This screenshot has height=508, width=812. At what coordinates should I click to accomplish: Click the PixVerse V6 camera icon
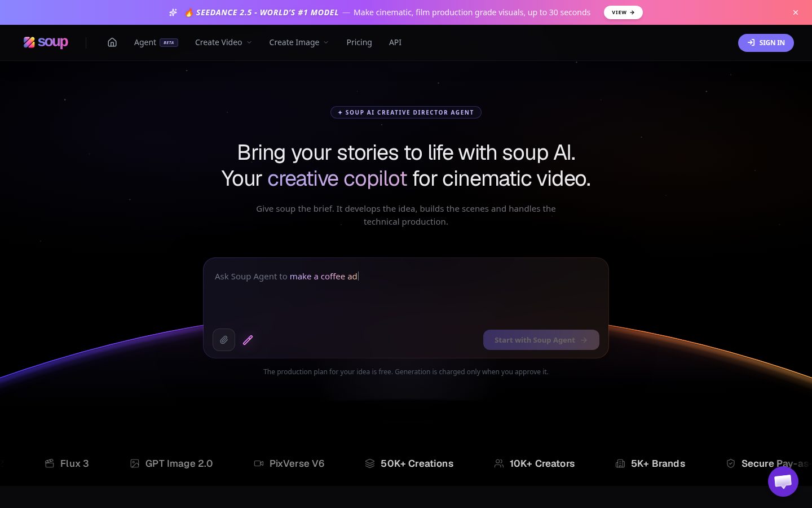coord(259,463)
